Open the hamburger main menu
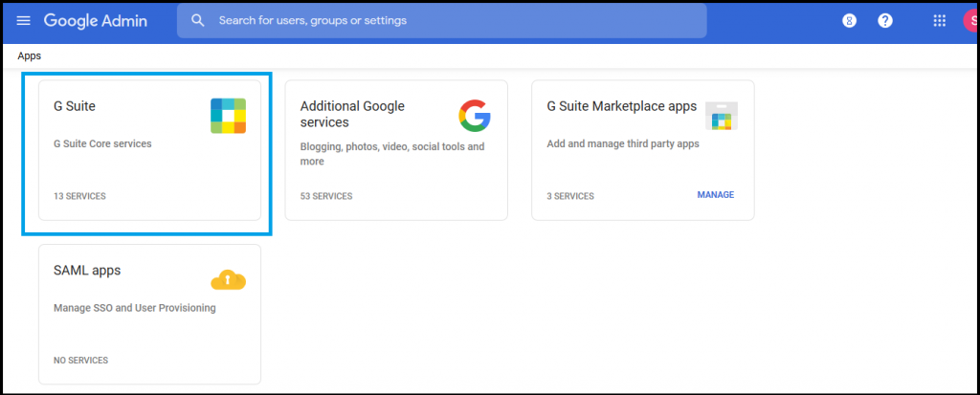Viewport: 980px width, 395px height. point(23,21)
